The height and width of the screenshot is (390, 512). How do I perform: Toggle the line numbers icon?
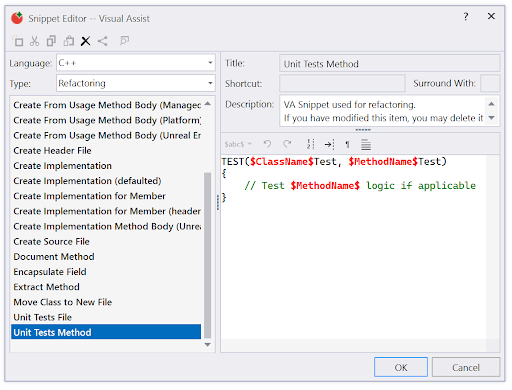pyautogui.click(x=310, y=144)
